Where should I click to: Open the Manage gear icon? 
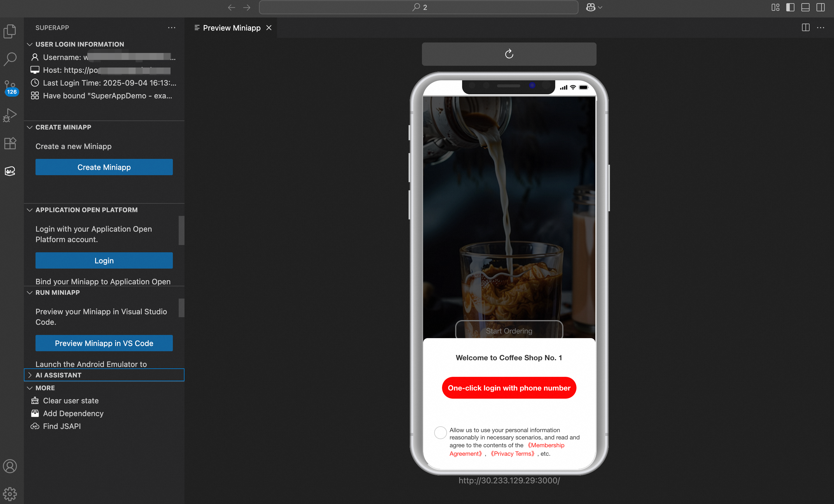10,494
